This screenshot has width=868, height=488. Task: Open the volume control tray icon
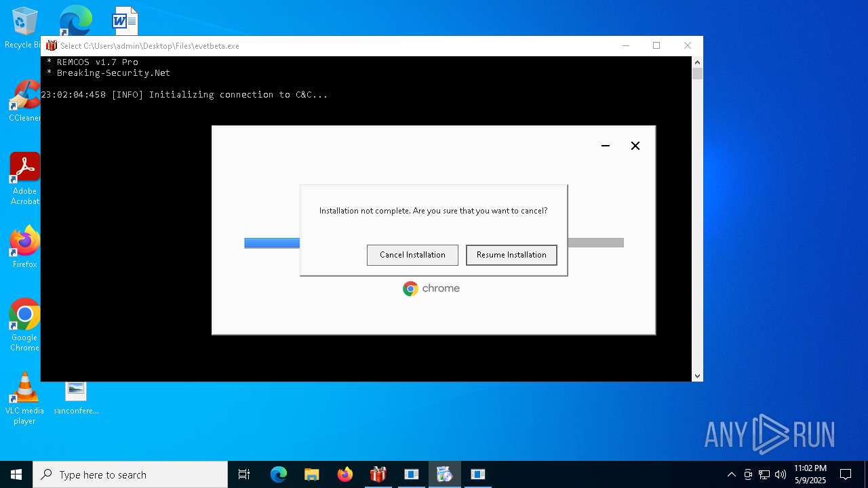[781, 474]
